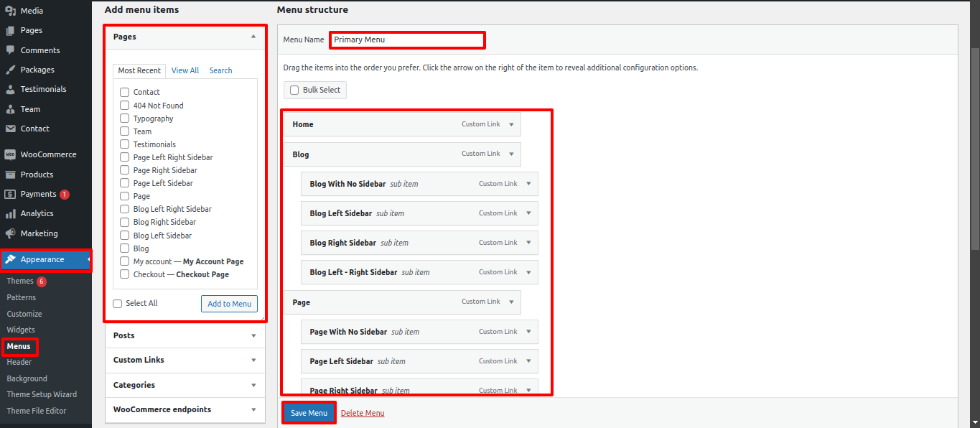
Task: Check the Typography page checkbox
Action: click(x=125, y=118)
